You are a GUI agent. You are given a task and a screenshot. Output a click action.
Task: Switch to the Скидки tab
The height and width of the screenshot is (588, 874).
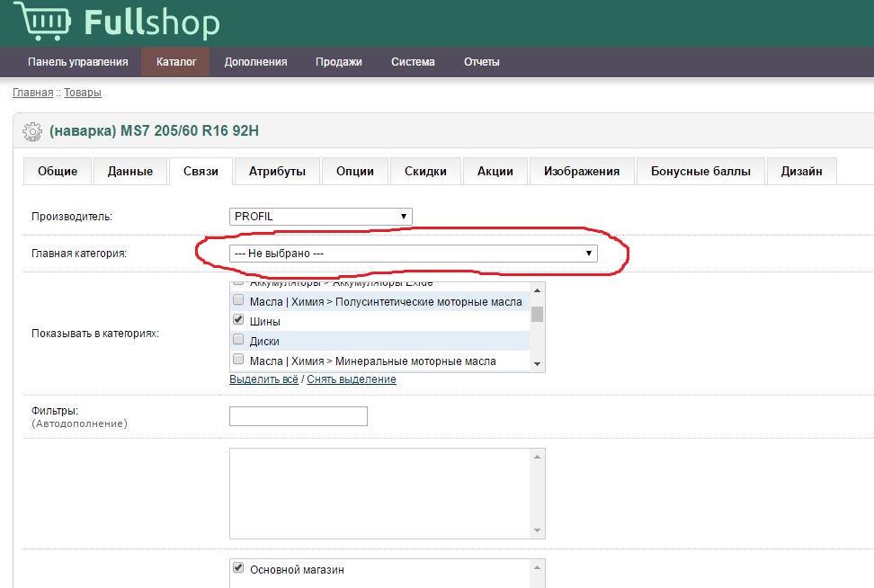[426, 171]
